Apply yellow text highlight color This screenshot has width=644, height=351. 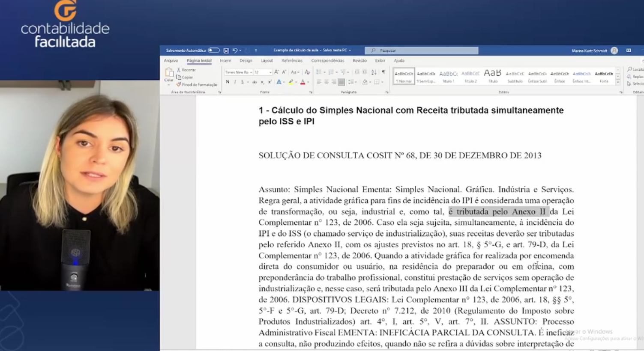(291, 82)
